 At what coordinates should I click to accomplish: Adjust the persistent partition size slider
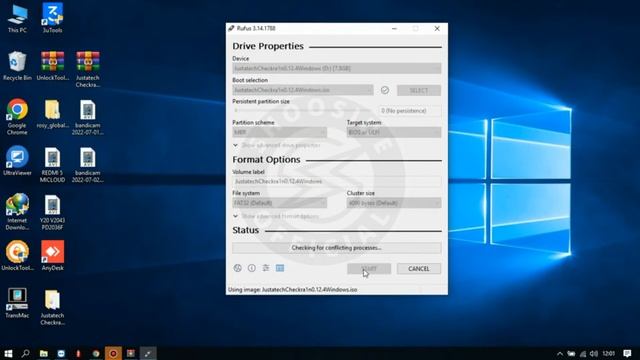coord(303,110)
